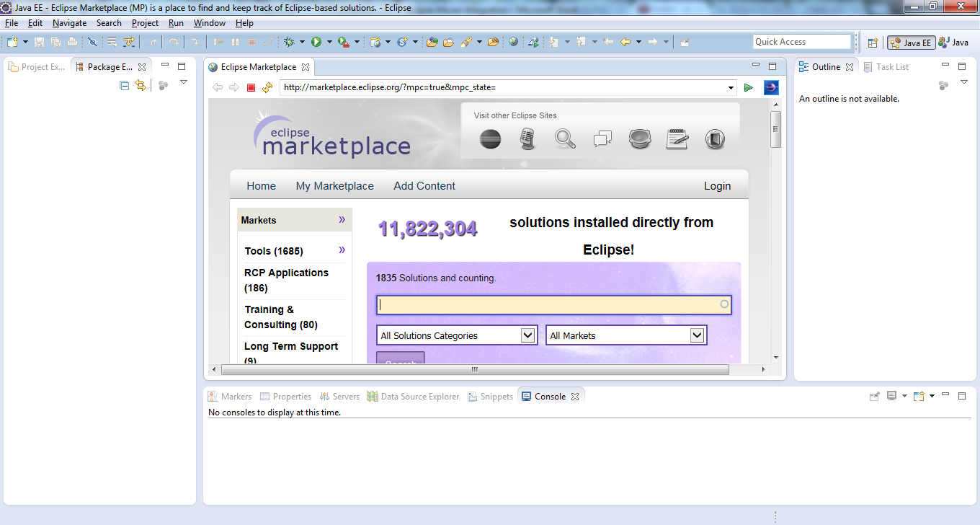
Task: Click the Save icon in the toolbar
Action: pos(38,41)
